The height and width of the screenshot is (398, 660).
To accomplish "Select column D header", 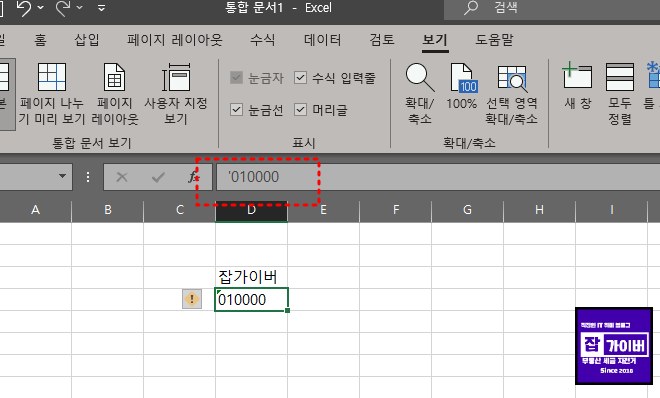I will tap(252, 210).
